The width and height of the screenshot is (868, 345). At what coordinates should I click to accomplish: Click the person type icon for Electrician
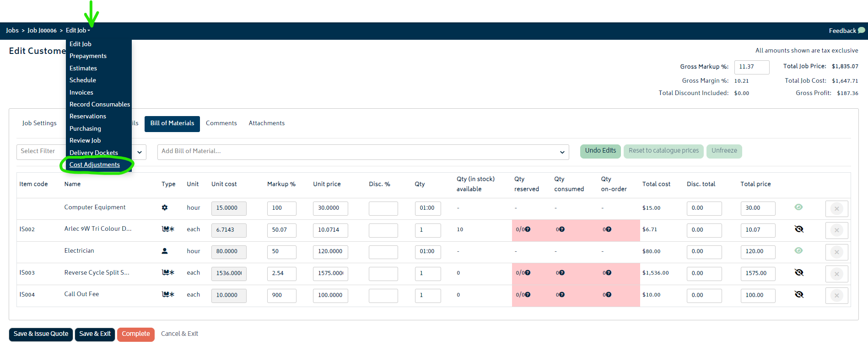pyautogui.click(x=165, y=251)
